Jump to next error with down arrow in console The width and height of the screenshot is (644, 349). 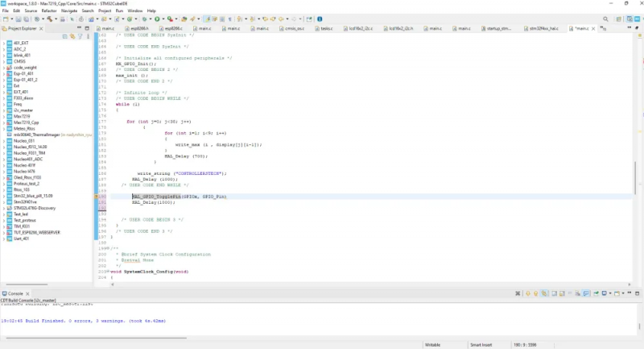click(528, 293)
